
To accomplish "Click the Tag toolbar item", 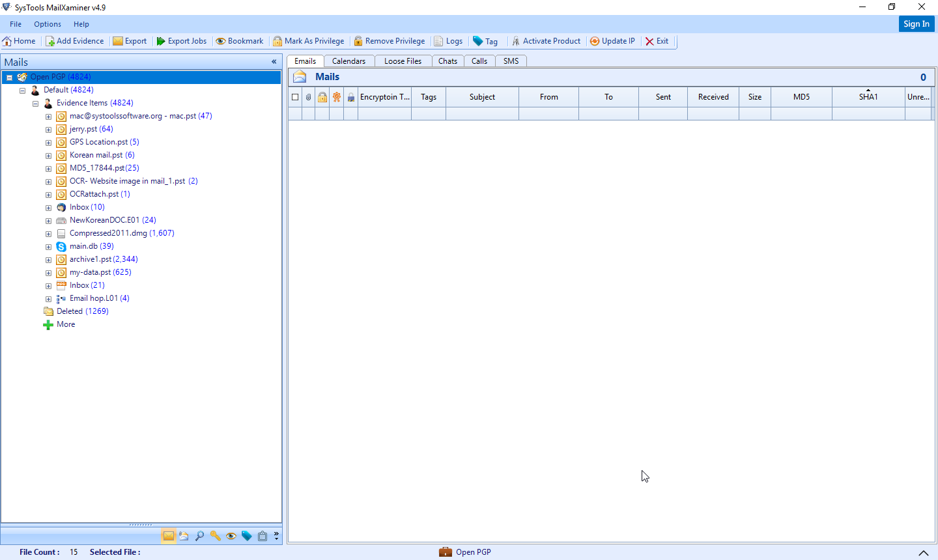I will 485,41.
